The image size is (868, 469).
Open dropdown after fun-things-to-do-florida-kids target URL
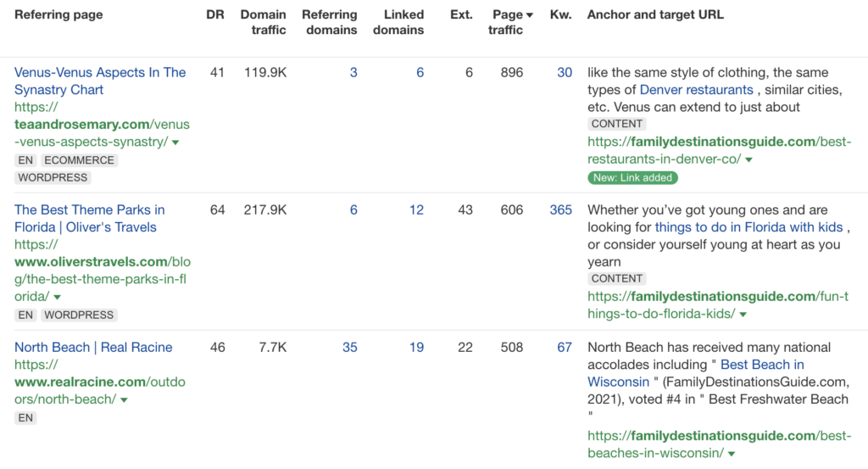point(743,315)
